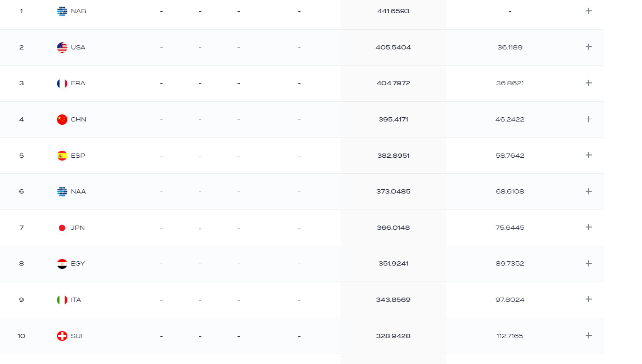This screenshot has width=642, height=364.
Task: Expand the EGY row details
Action: point(588,263)
